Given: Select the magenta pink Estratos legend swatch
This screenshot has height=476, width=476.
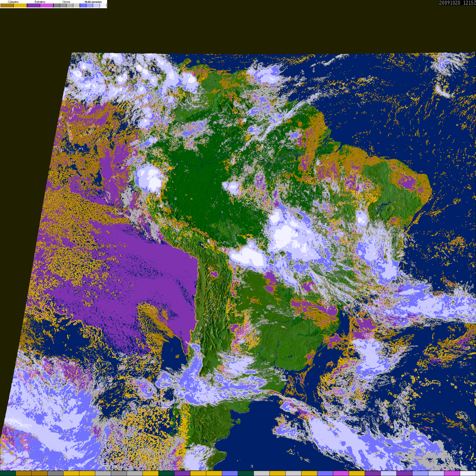Looking at the screenshot, I should point(47,5).
